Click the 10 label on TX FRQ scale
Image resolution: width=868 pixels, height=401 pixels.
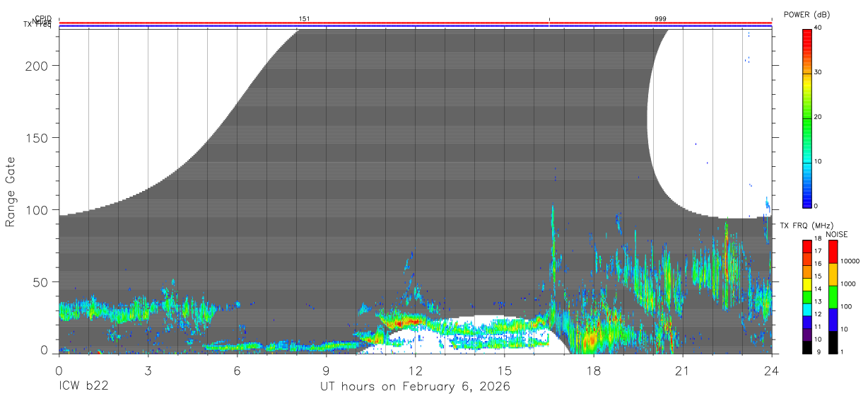tap(818, 339)
